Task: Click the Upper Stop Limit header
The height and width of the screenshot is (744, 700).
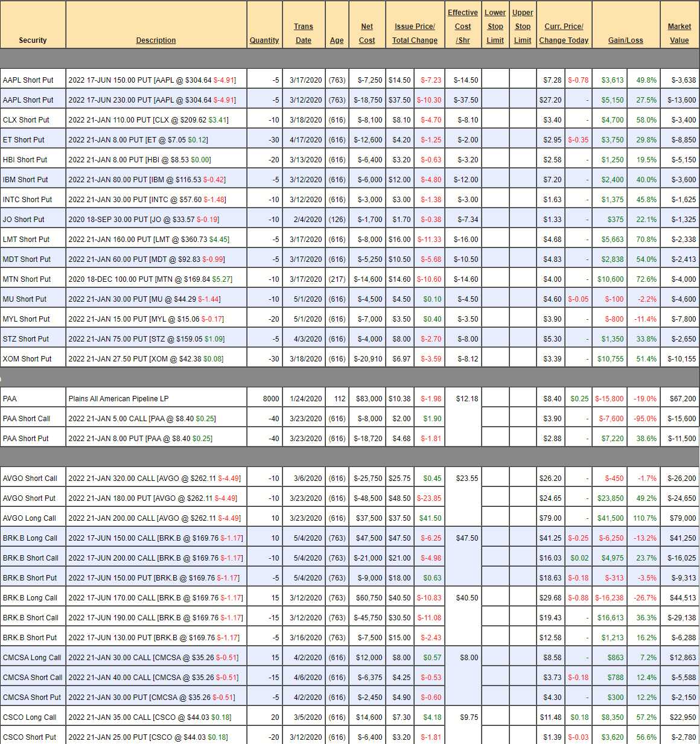Action: 523,27
